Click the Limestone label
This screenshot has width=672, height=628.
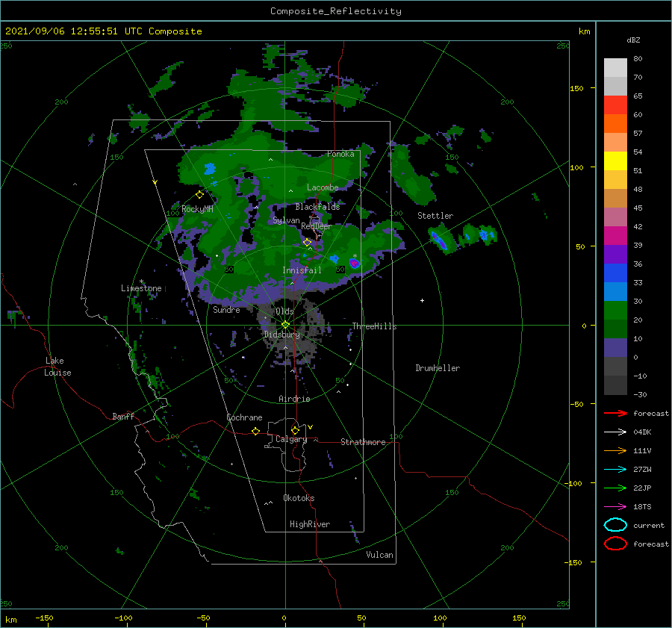click(x=141, y=288)
